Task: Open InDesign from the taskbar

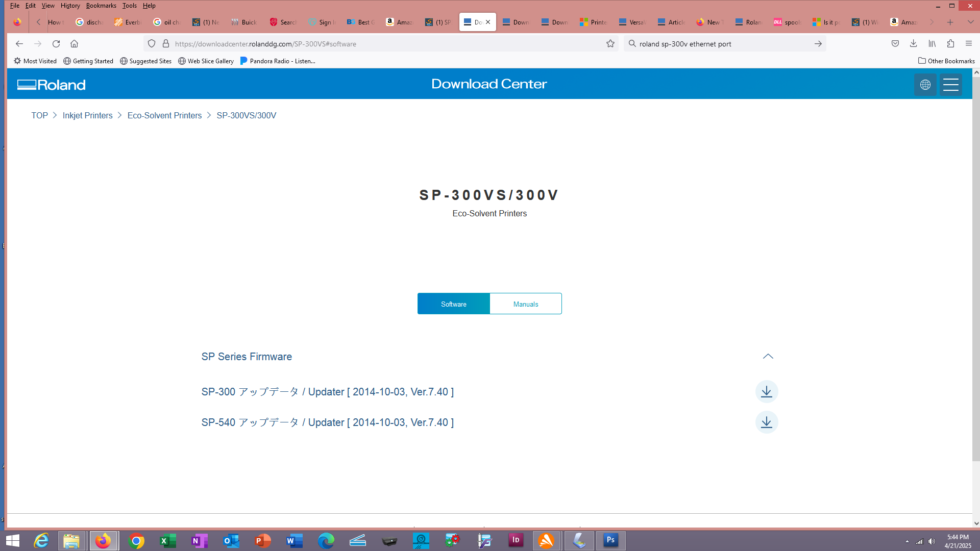Action: [516, 541]
